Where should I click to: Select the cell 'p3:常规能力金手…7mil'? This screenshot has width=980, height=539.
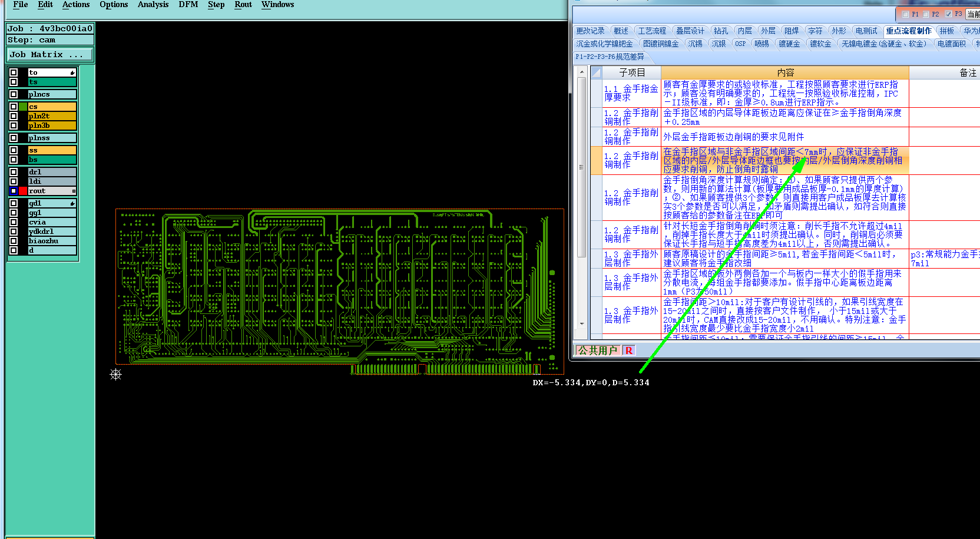tap(945, 259)
